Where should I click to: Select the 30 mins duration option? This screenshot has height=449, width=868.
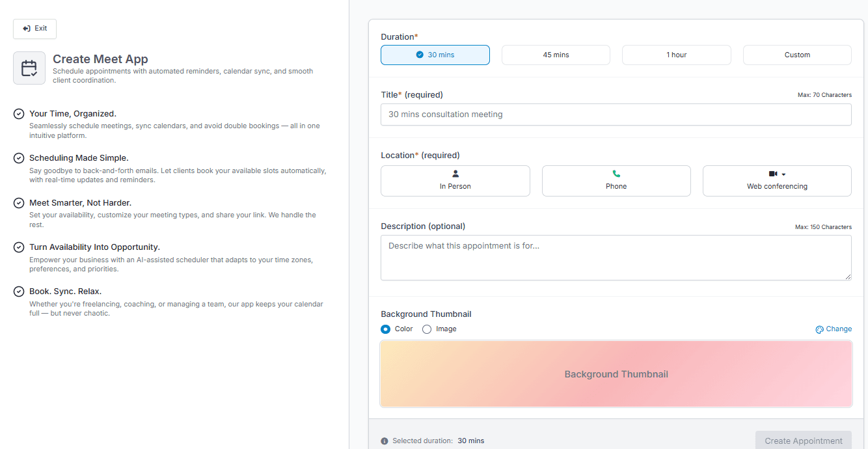pos(435,55)
